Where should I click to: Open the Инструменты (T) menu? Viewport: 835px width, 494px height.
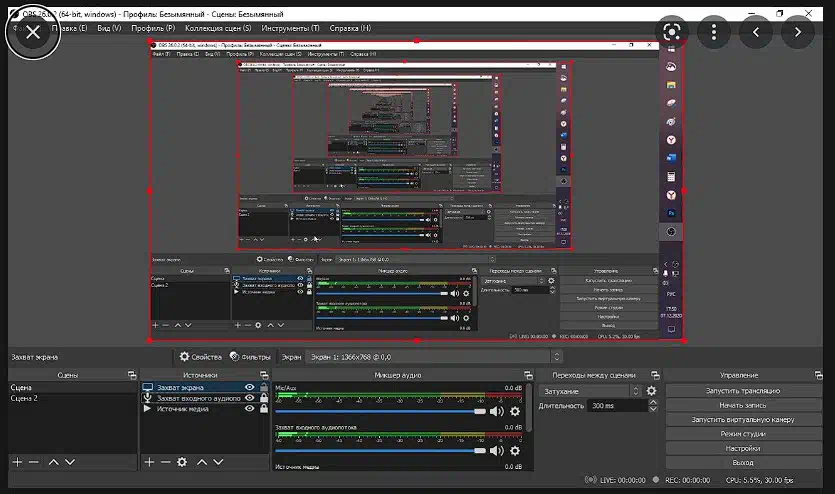pyautogui.click(x=290, y=28)
